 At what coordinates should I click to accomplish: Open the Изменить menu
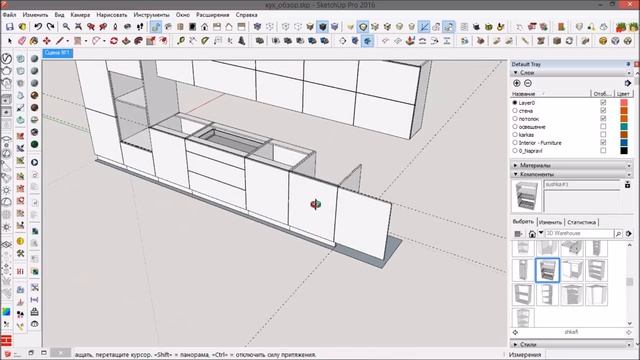(x=36, y=15)
